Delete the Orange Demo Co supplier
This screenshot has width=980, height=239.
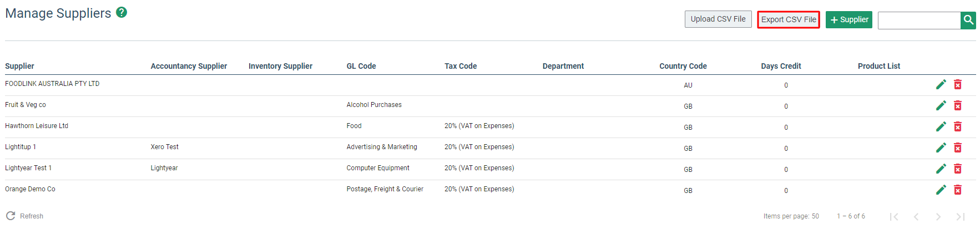(958, 190)
